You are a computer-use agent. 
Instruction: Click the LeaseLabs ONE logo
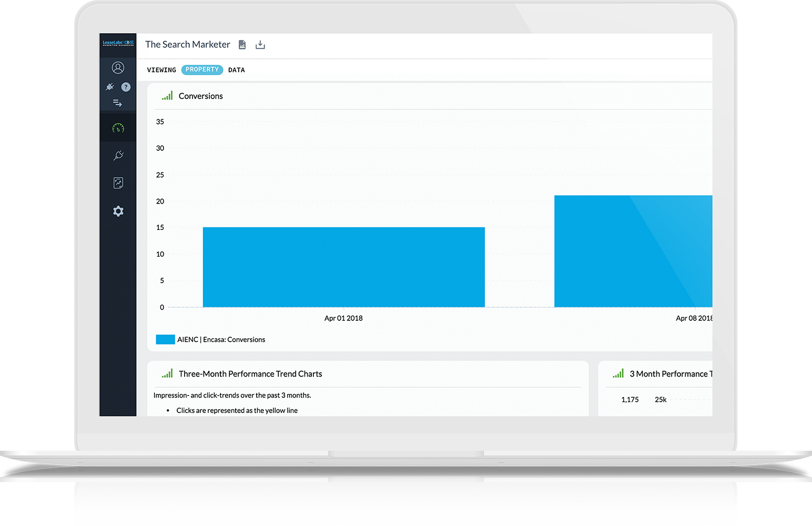tap(118, 43)
